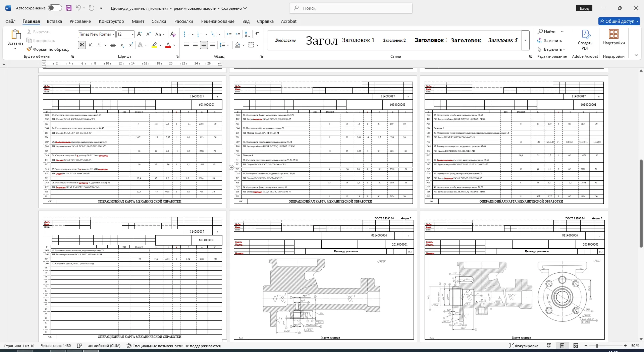Viewport: 644px width, 352px height.
Task: Click the save diskette icon
Action: [x=68, y=8]
